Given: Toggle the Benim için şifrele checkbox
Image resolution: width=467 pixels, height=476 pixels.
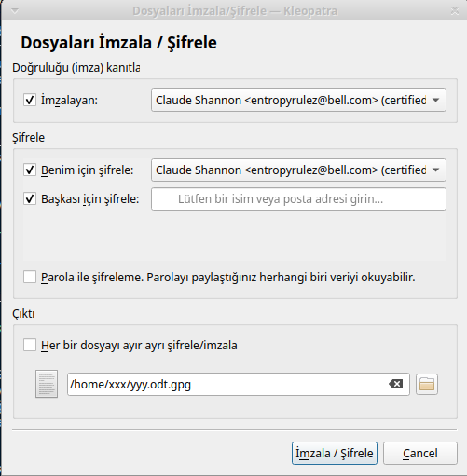Looking at the screenshot, I should click(30, 170).
